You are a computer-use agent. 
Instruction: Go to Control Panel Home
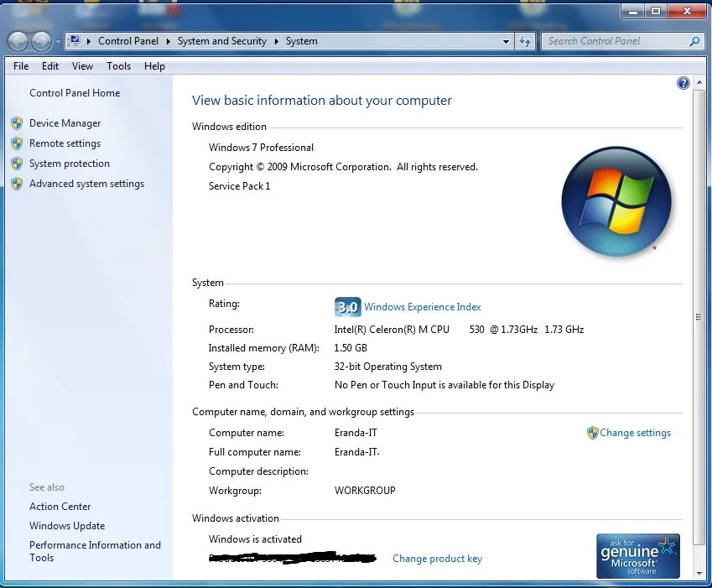pyautogui.click(x=75, y=93)
